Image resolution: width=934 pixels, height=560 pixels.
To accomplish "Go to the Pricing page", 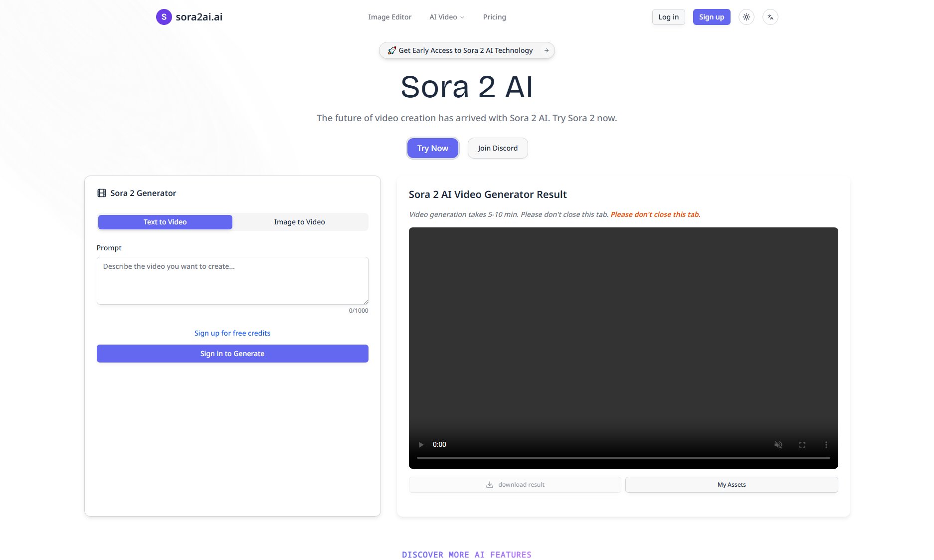I will [x=494, y=17].
